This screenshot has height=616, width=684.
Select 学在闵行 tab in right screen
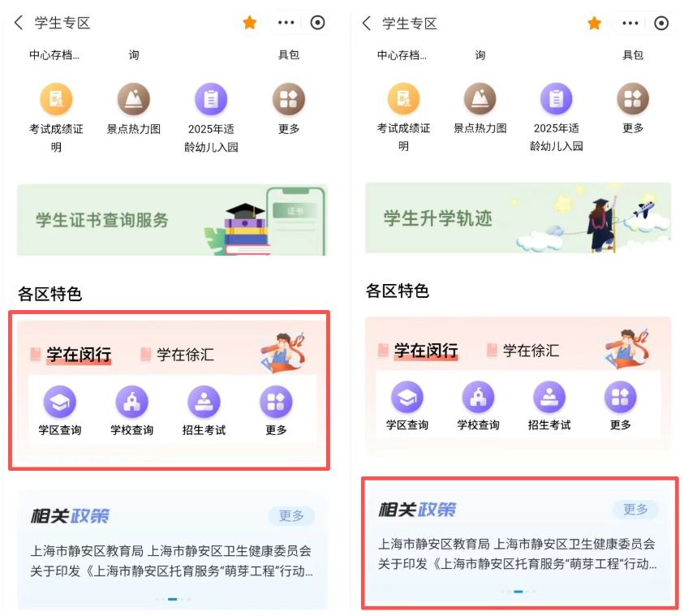click(x=426, y=351)
